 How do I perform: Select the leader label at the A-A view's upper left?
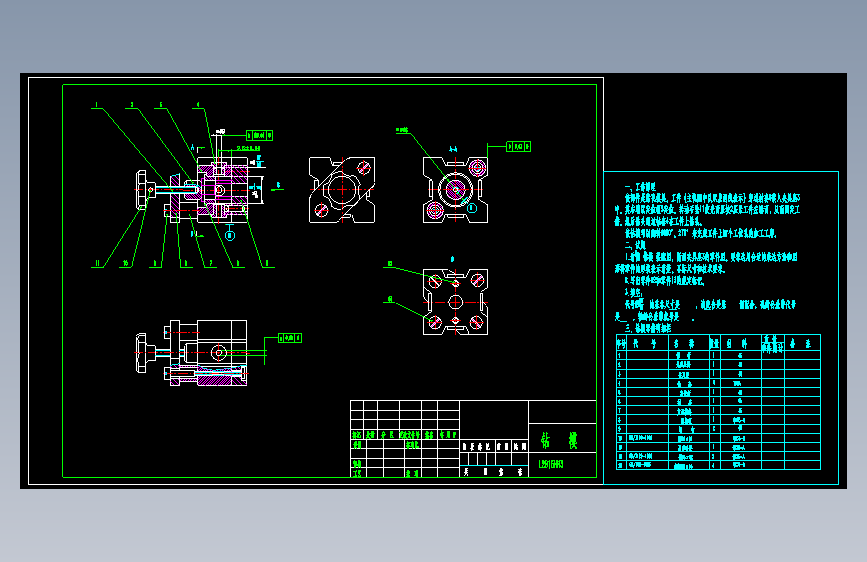tap(402, 131)
